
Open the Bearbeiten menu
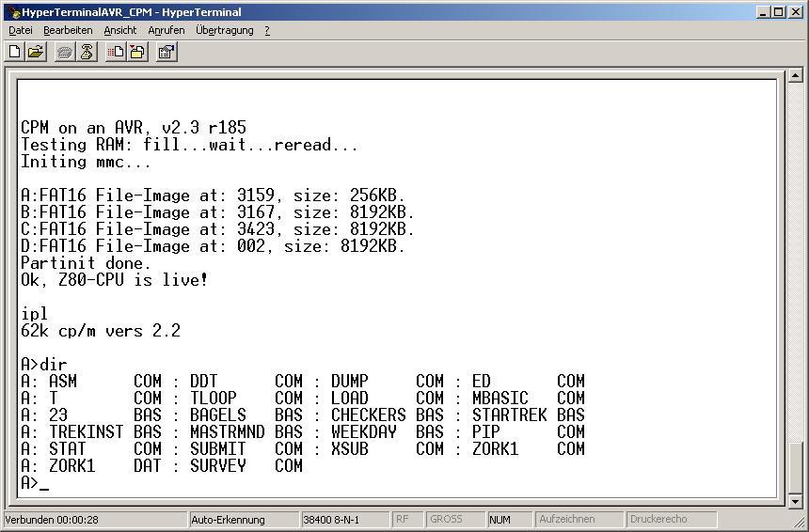coord(68,30)
